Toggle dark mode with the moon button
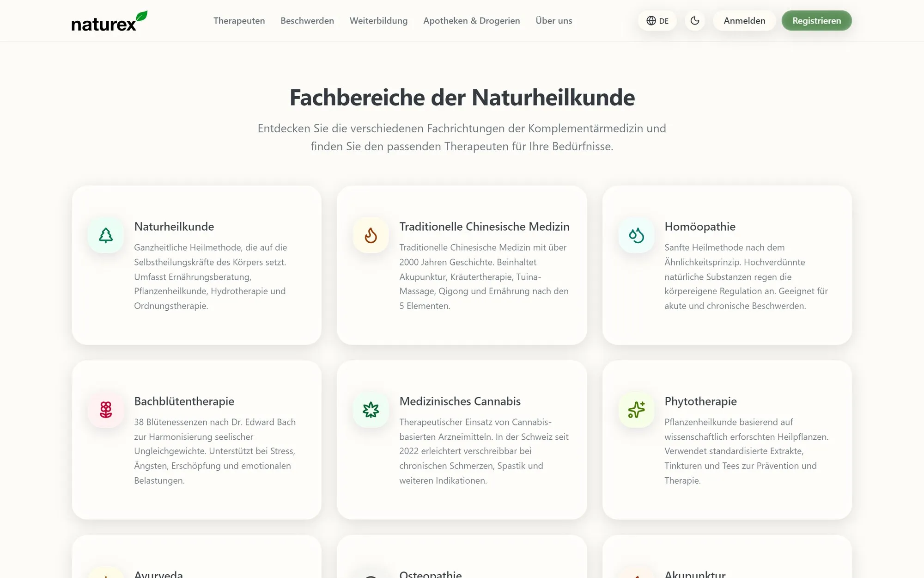This screenshot has height=578, width=924. [x=695, y=21]
